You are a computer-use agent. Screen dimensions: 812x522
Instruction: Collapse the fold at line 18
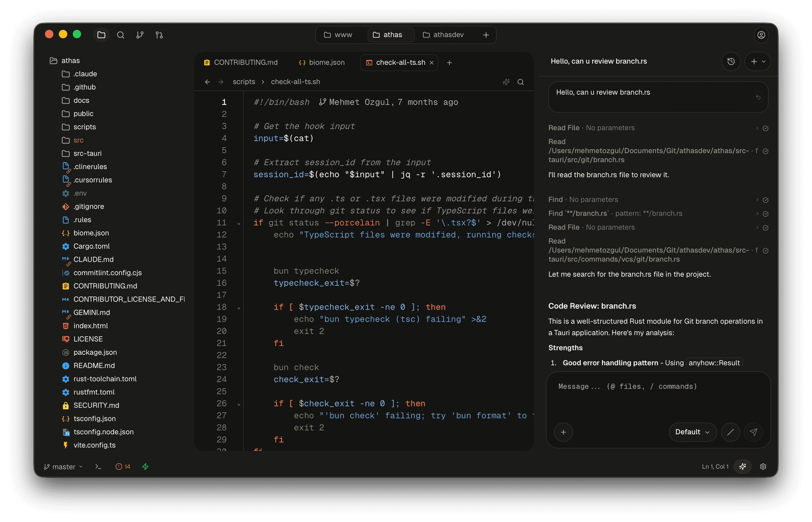click(x=239, y=308)
